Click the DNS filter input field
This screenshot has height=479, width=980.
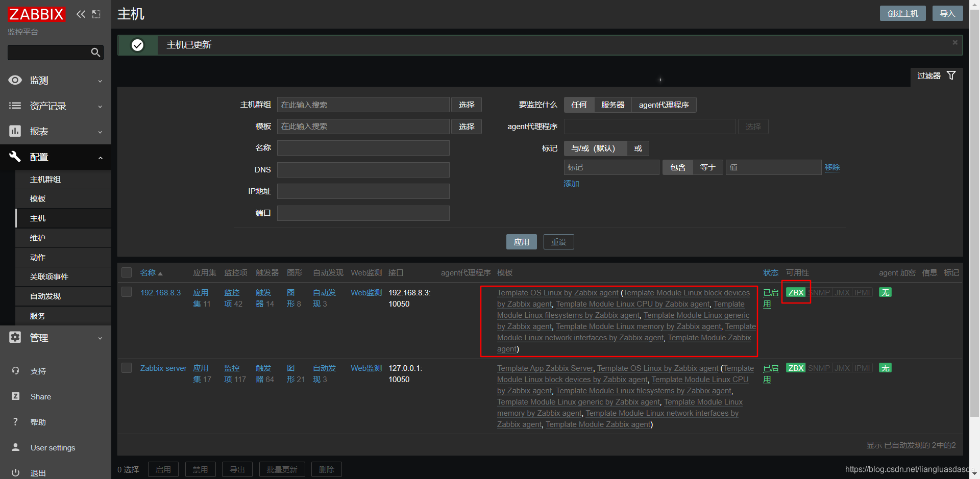(363, 170)
